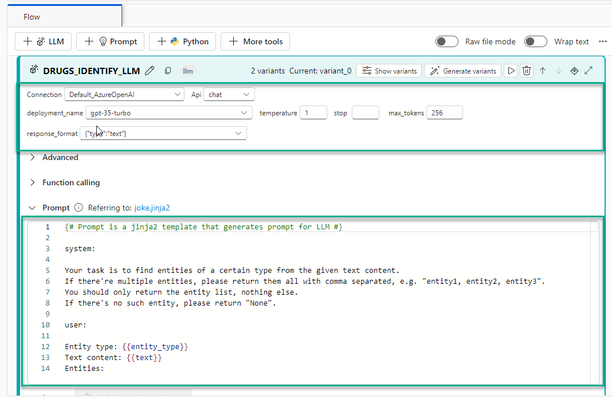This screenshot has height=398, width=612.
Task: Open the Connection dropdown
Action: 124,94
